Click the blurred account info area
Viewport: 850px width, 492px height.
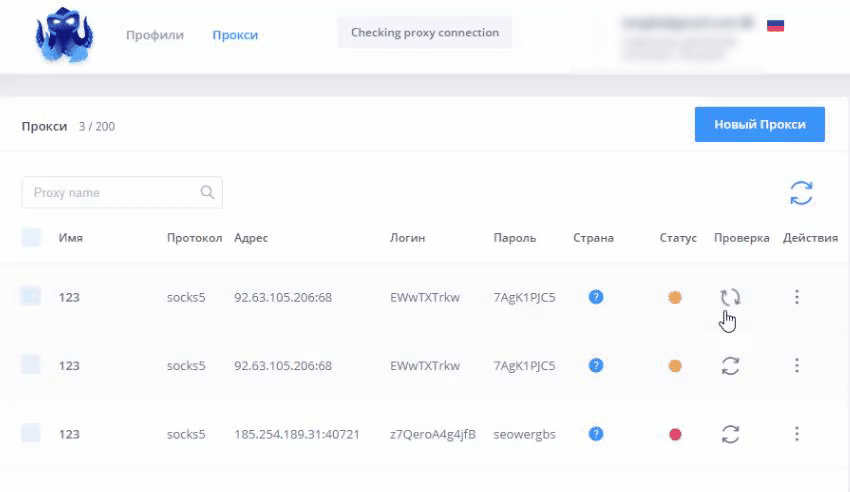[686, 38]
